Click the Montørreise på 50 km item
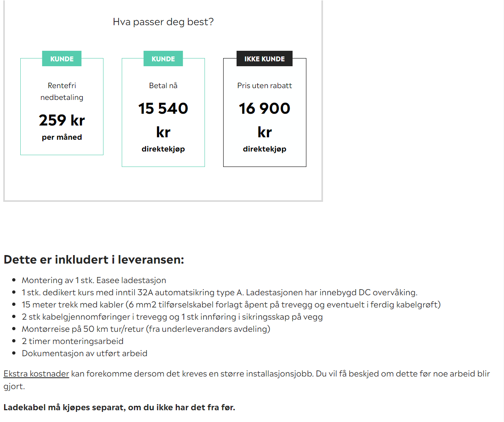 point(146,329)
